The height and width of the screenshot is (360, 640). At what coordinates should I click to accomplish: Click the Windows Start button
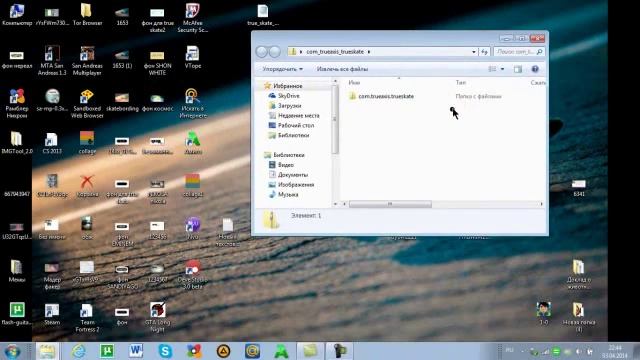[x=13, y=351]
